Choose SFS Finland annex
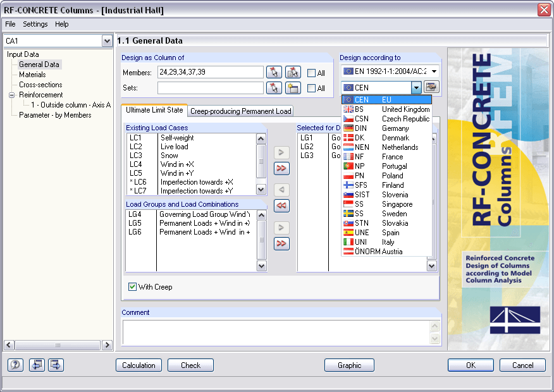The image size is (554, 392). (x=386, y=185)
